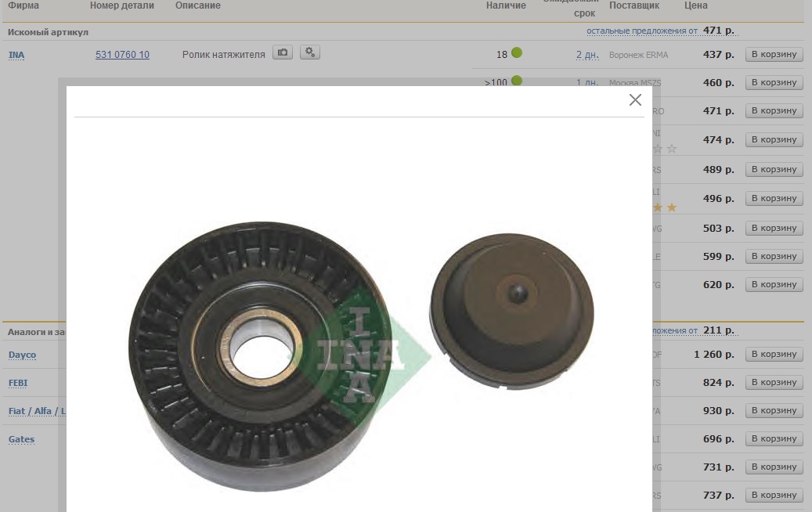Add the 489 р. offer to cart

point(774,169)
